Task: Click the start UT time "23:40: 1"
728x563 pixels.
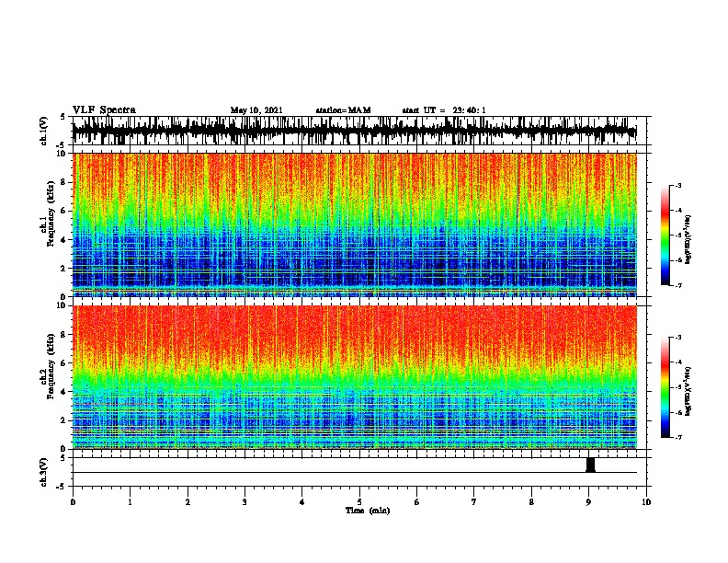Action: tap(470, 110)
